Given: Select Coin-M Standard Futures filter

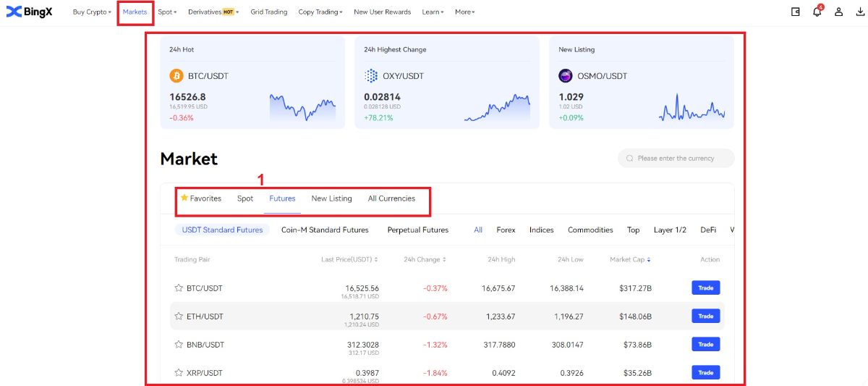Looking at the screenshot, I should coord(325,230).
